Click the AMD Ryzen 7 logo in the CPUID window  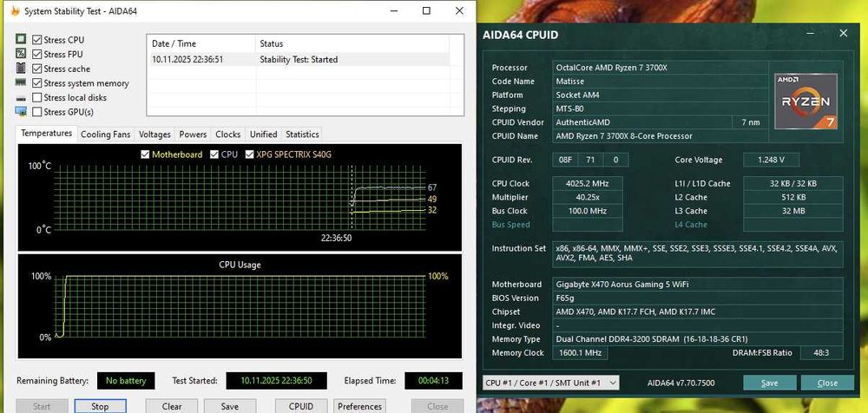tap(806, 102)
